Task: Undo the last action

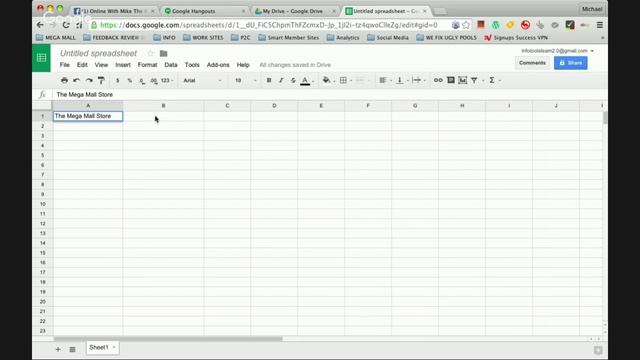Action: click(x=76, y=80)
